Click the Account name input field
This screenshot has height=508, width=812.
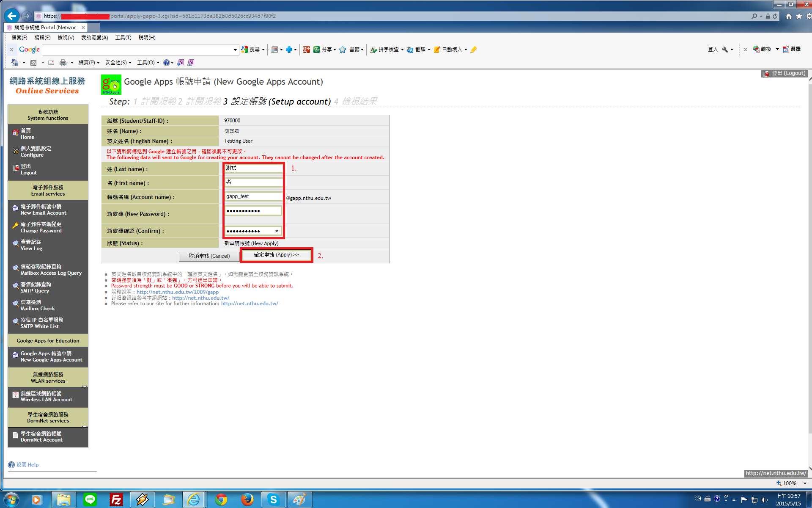pos(253,196)
